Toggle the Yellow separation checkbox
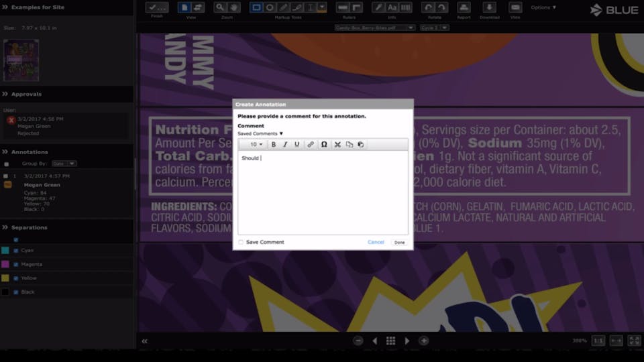The image size is (644, 362). [x=16, y=278]
